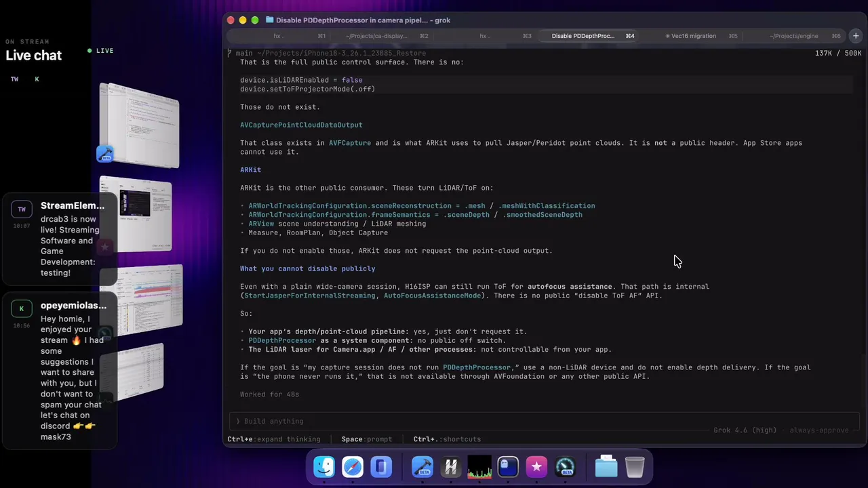The height and width of the screenshot is (488, 868).
Task: Click the 137K / 500K token counter
Action: coord(838,54)
